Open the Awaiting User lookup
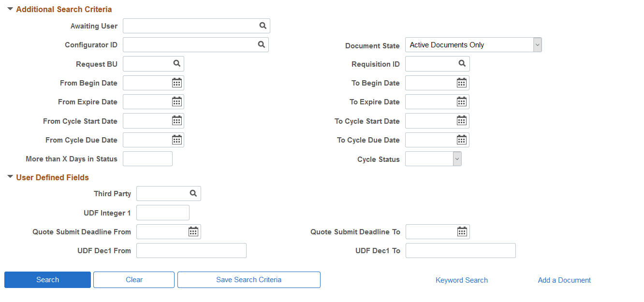The width and height of the screenshot is (644, 302). (263, 26)
